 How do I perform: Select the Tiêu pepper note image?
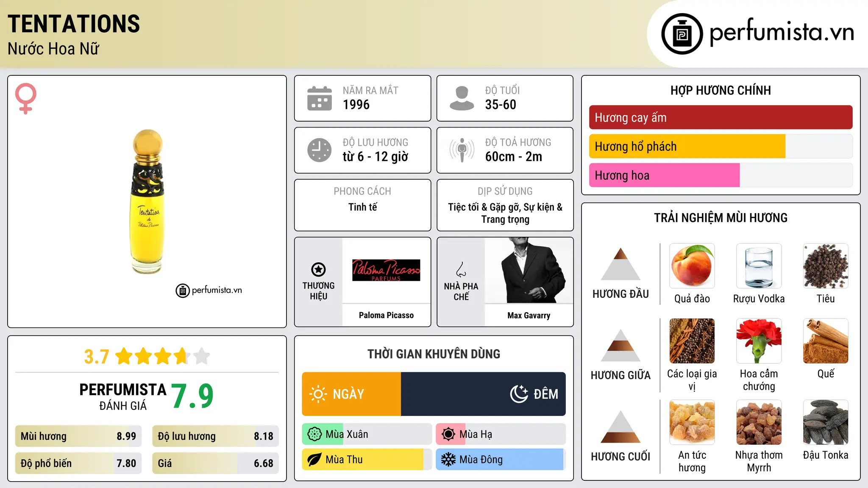826,266
